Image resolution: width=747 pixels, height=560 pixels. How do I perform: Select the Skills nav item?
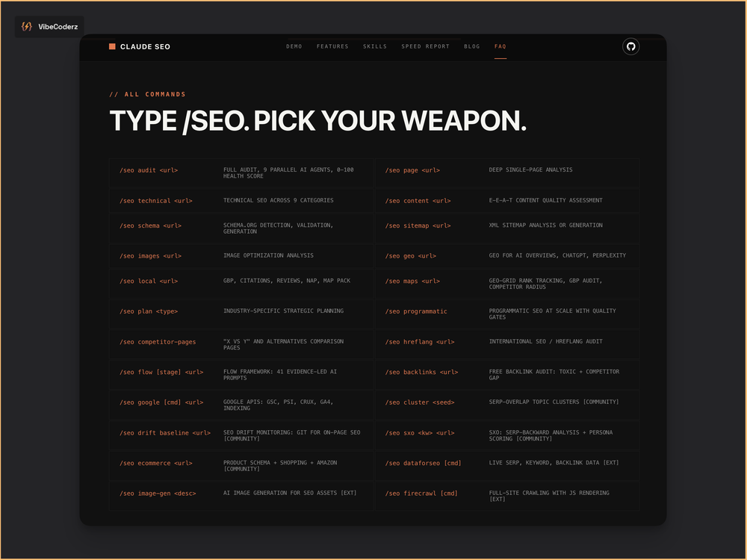point(375,46)
